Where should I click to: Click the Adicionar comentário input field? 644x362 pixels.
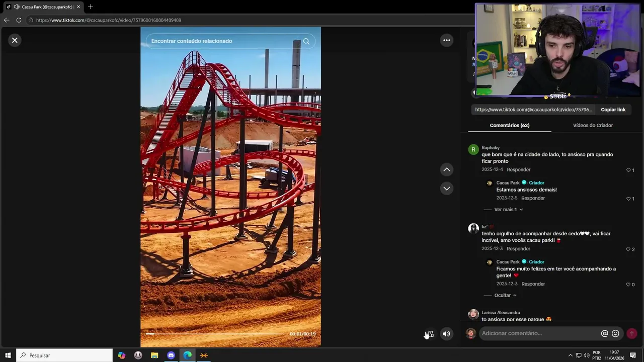tap(538, 333)
